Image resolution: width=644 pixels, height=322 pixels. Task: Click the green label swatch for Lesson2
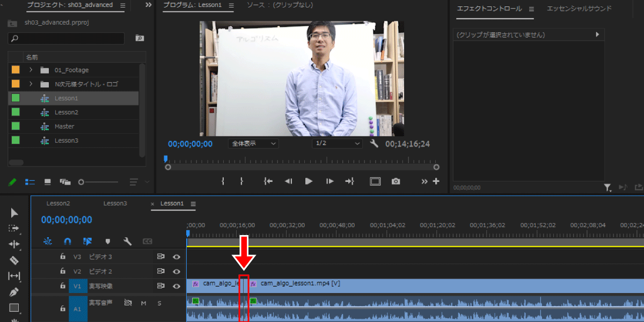[x=16, y=112]
